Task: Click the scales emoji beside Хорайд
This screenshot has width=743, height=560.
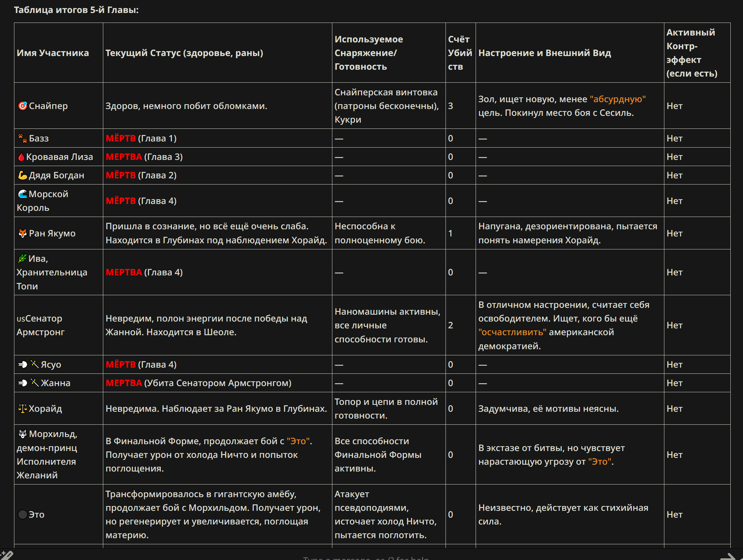Action: (x=23, y=409)
